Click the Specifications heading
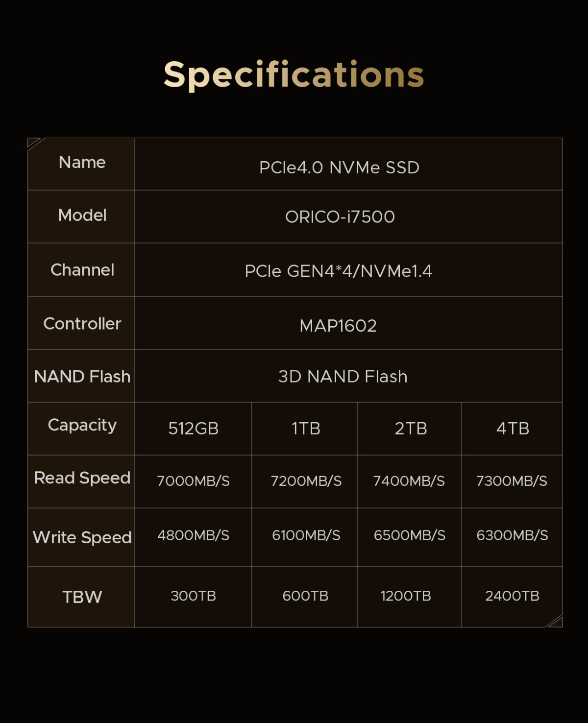 (x=294, y=75)
